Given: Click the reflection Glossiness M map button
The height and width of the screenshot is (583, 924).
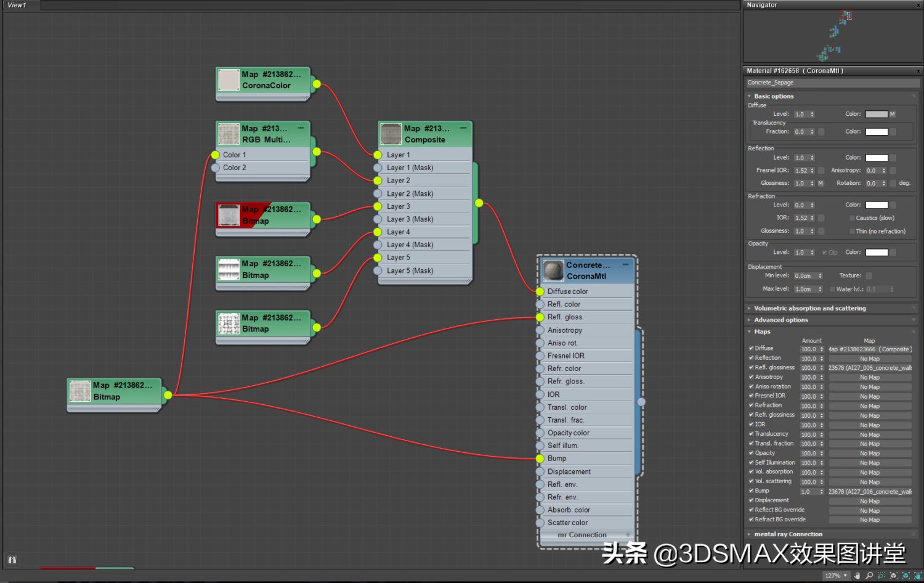Looking at the screenshot, I should [821, 183].
